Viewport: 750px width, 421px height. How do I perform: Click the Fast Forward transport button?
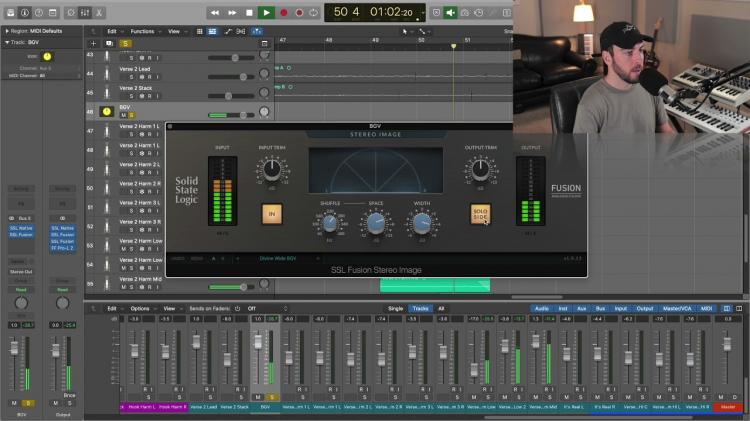[232, 12]
